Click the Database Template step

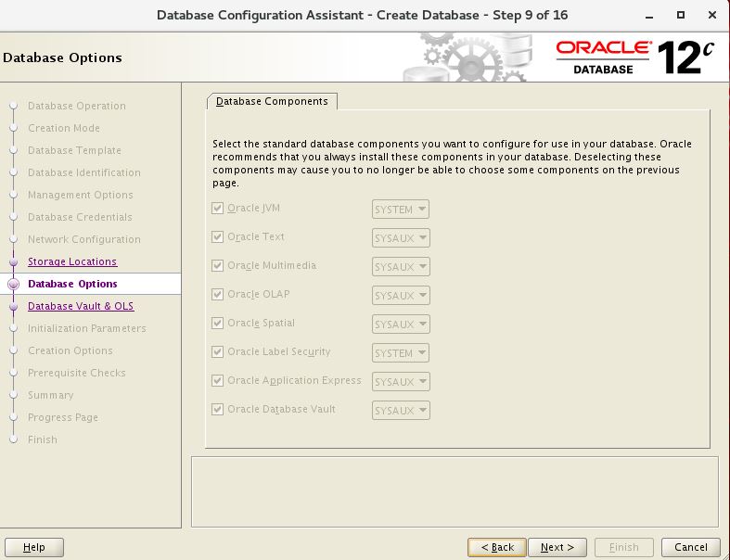pyautogui.click(x=74, y=150)
